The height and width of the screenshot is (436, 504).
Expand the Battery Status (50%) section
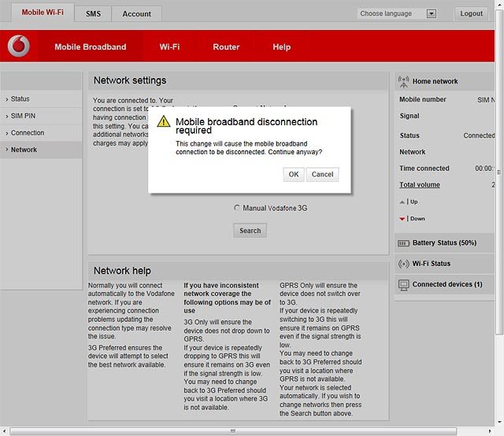444,243
